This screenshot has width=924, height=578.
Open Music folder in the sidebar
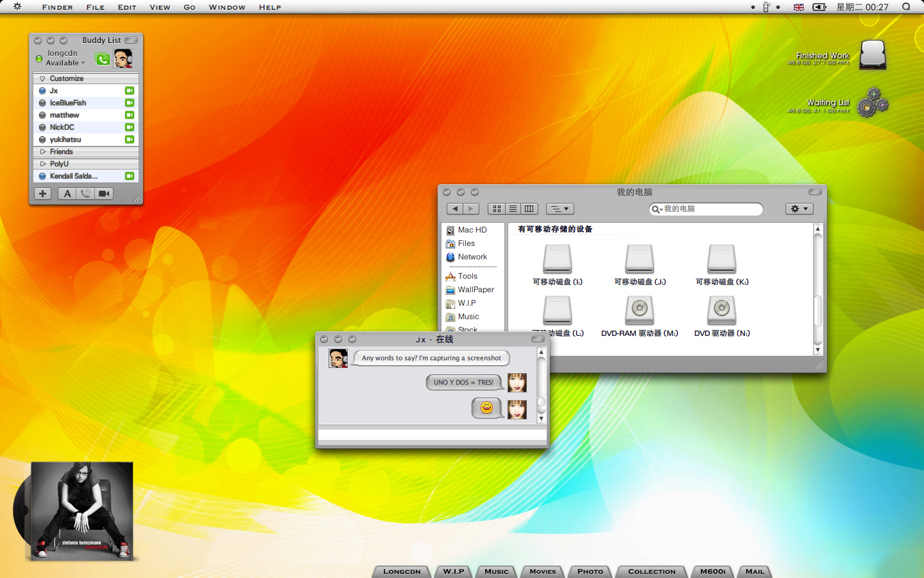[462, 317]
